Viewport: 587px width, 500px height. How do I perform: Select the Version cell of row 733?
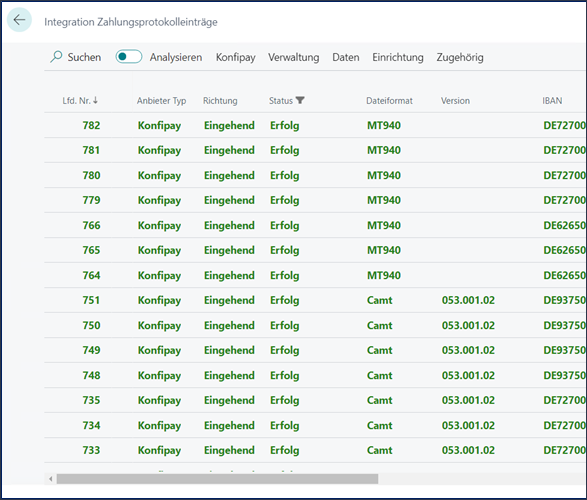468,450
